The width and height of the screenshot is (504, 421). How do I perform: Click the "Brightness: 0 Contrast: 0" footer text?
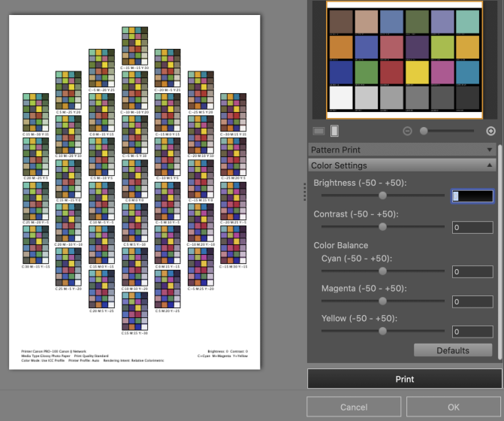point(228,351)
